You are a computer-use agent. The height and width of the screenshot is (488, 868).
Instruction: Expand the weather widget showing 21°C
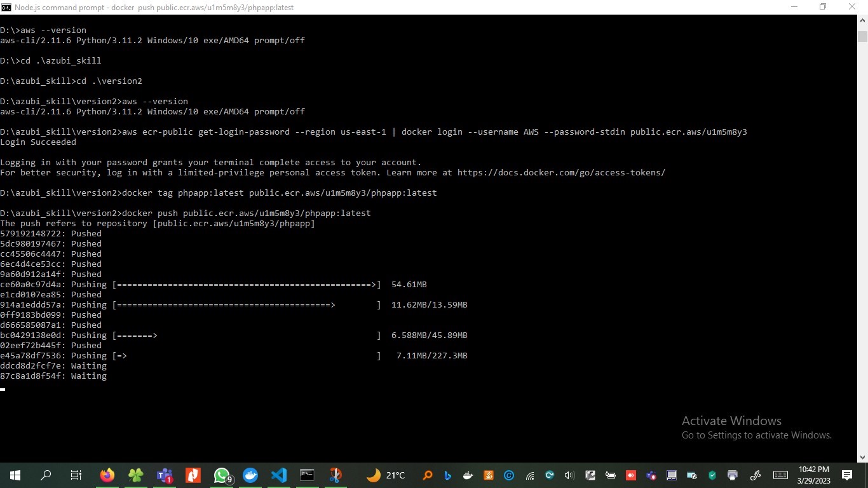tap(380, 475)
